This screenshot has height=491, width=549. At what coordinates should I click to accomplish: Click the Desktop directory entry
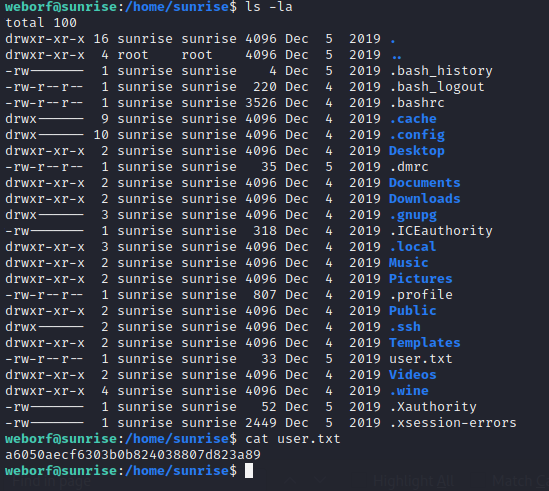pos(417,151)
